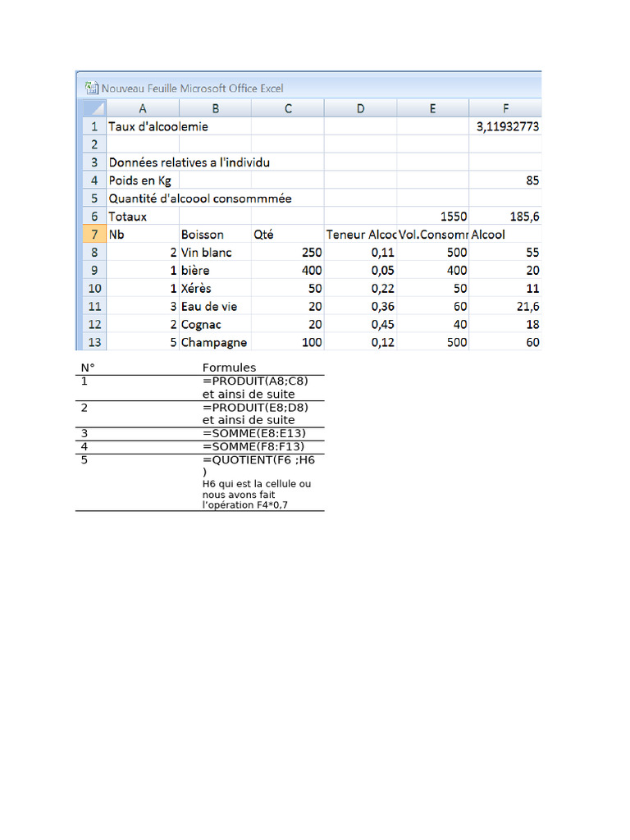Image resolution: width=630 pixels, height=840 pixels.
Task: Select the Champagne cell
Action: click(216, 342)
